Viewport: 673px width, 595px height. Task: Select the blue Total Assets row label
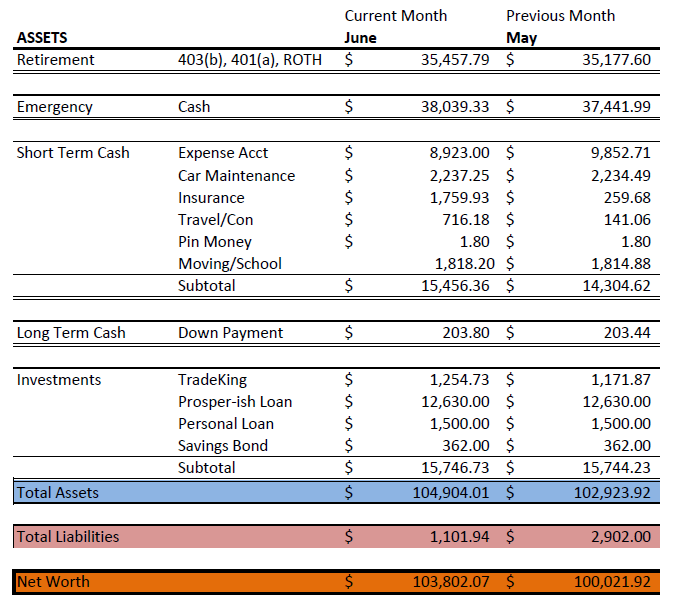coord(58,493)
